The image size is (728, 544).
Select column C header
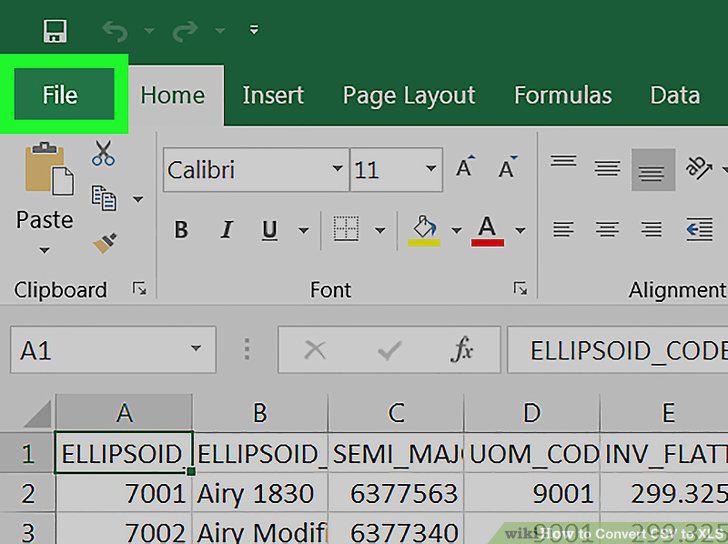[396, 412]
